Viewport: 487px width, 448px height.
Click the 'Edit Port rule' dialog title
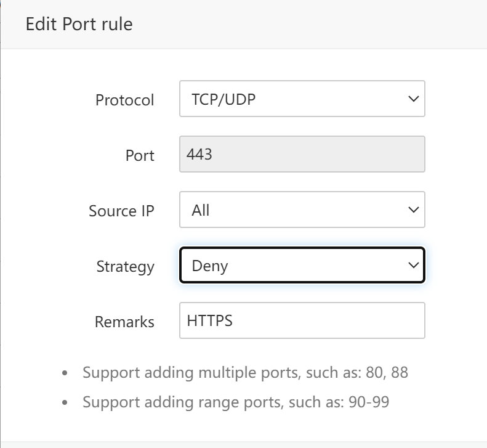click(79, 25)
